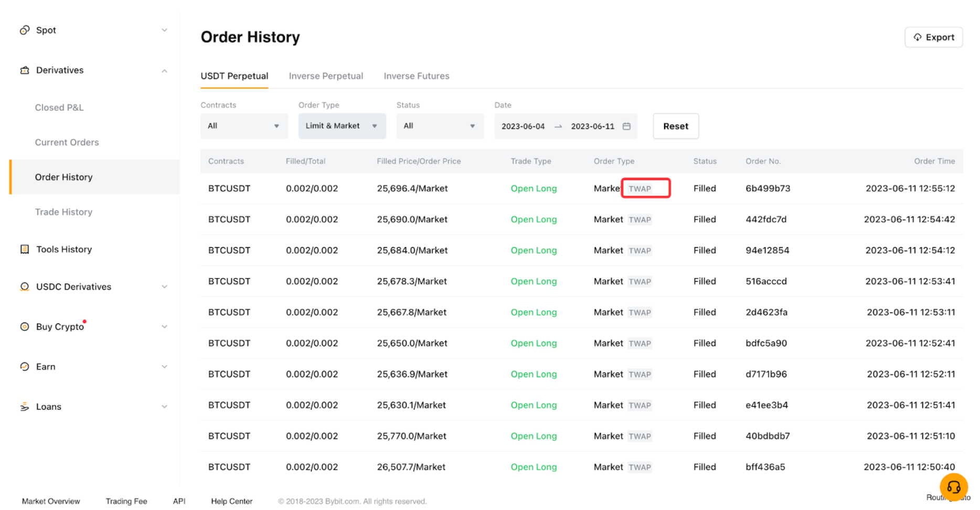Open the Order Type Limit & Market dropdown
980x510 pixels.
(x=342, y=126)
